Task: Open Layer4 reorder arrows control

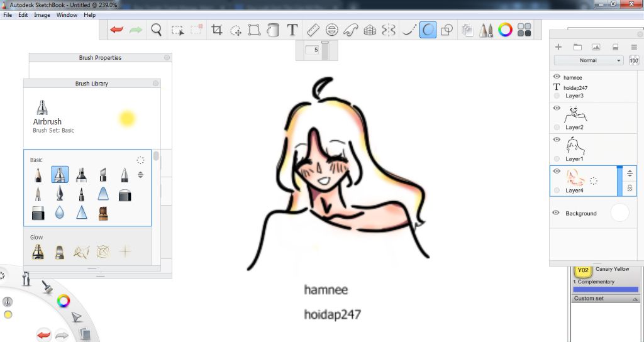Action: (x=630, y=174)
